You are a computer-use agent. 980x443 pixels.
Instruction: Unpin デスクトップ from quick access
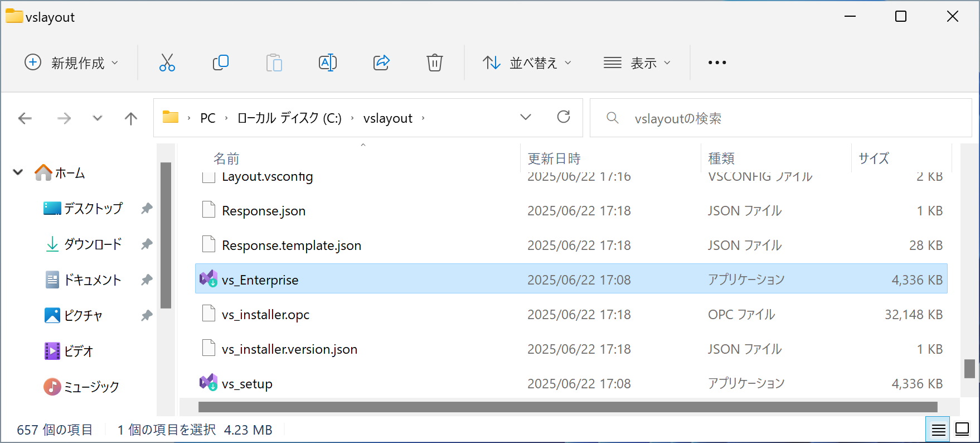pyautogui.click(x=147, y=209)
